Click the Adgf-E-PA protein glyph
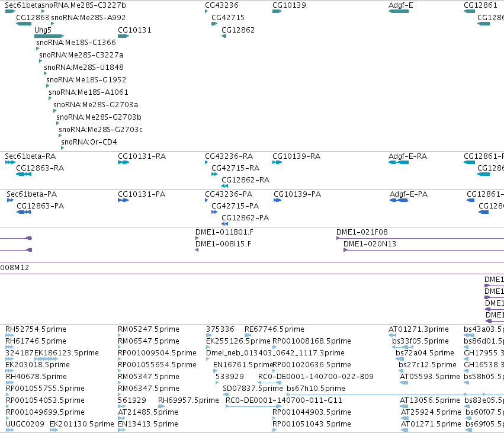This screenshot has width=504, height=433. tap(399, 200)
